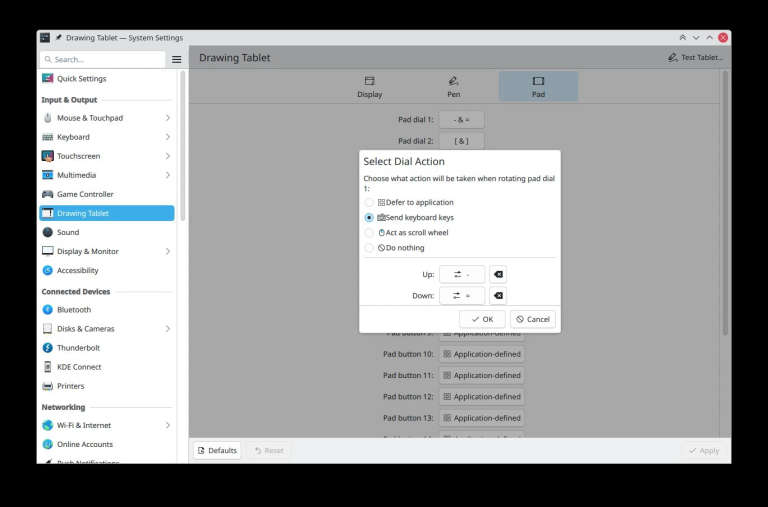The width and height of the screenshot is (768, 507).
Task: Select Act as scroll wheel option
Action: click(369, 232)
